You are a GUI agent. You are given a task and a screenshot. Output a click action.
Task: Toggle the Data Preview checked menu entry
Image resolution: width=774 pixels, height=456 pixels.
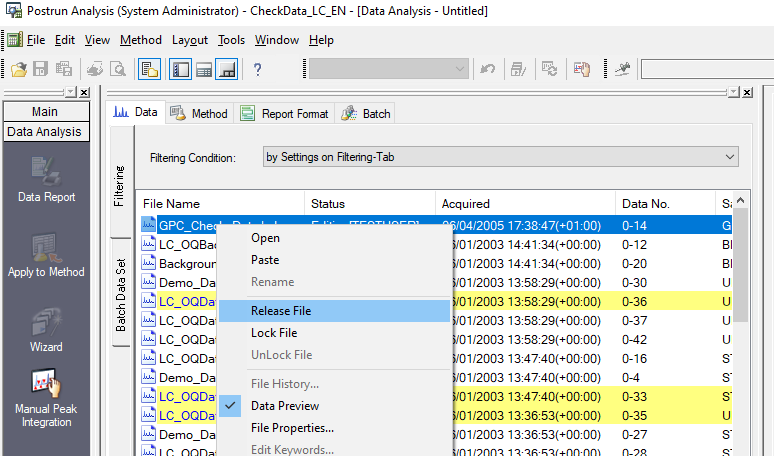[285, 406]
